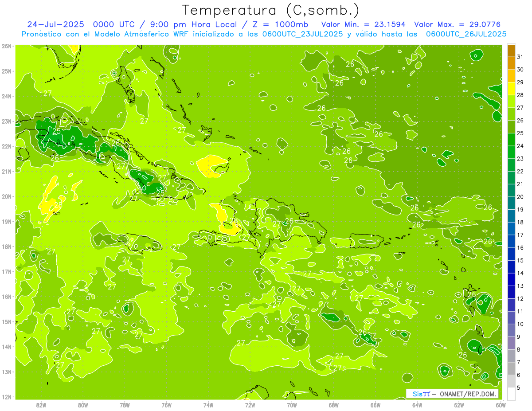The height and width of the screenshot is (411, 532).
Task: Pick the gray swatch between 6 and 7
Action: click(511, 368)
